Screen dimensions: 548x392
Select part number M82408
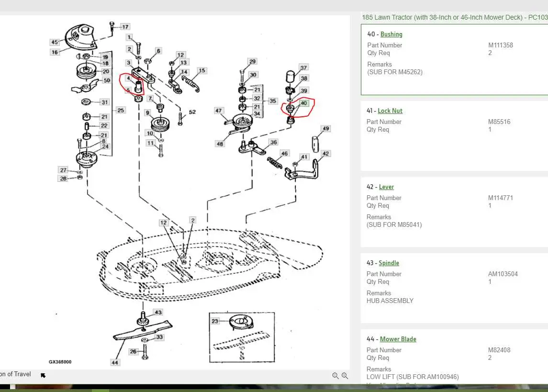click(499, 350)
